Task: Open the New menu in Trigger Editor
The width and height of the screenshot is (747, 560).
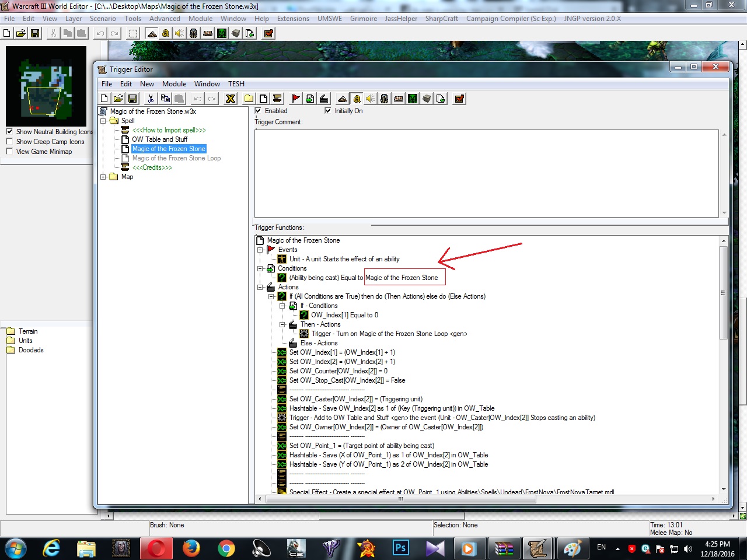Action: (x=147, y=84)
